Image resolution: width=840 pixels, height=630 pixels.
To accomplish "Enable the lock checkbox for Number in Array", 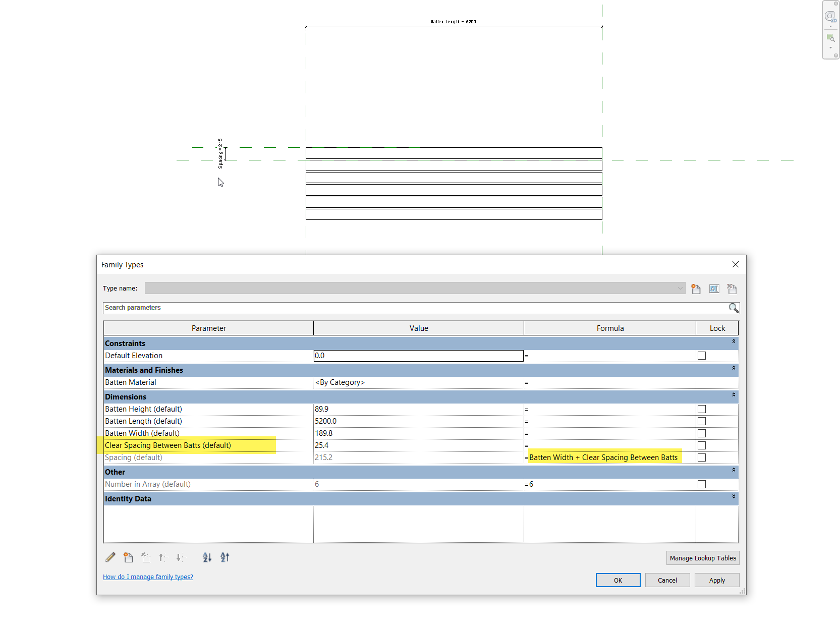I will click(701, 484).
